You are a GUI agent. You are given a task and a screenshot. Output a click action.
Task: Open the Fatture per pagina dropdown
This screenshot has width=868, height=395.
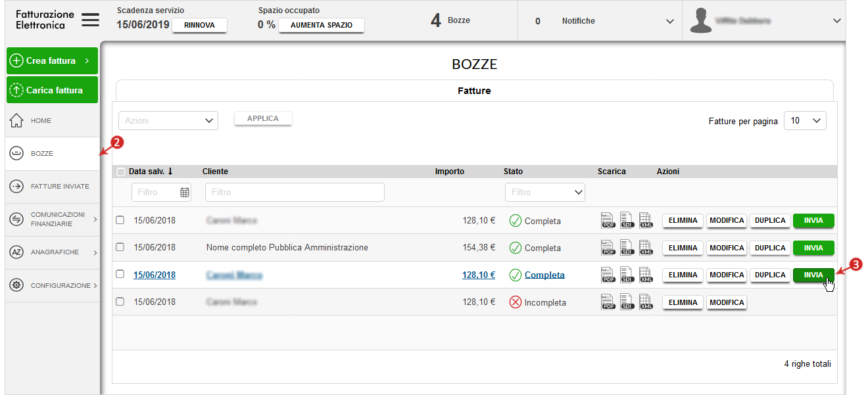(x=805, y=121)
